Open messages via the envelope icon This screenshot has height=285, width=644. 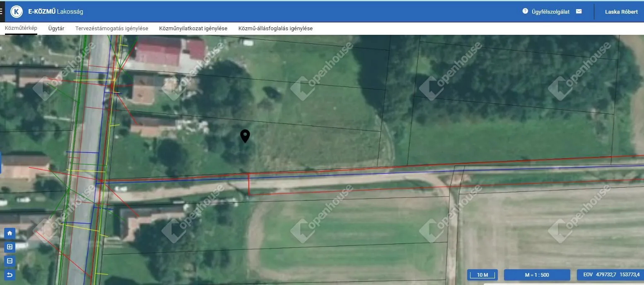pos(579,11)
